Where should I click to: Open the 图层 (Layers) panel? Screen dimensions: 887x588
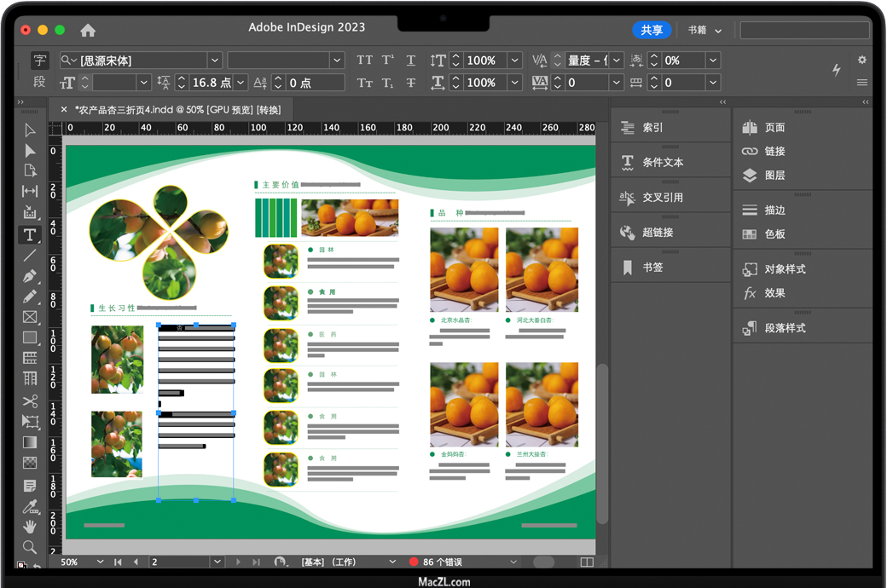point(774,176)
